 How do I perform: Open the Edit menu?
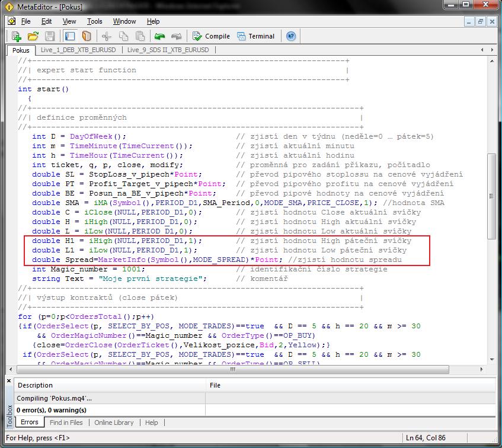(x=46, y=21)
